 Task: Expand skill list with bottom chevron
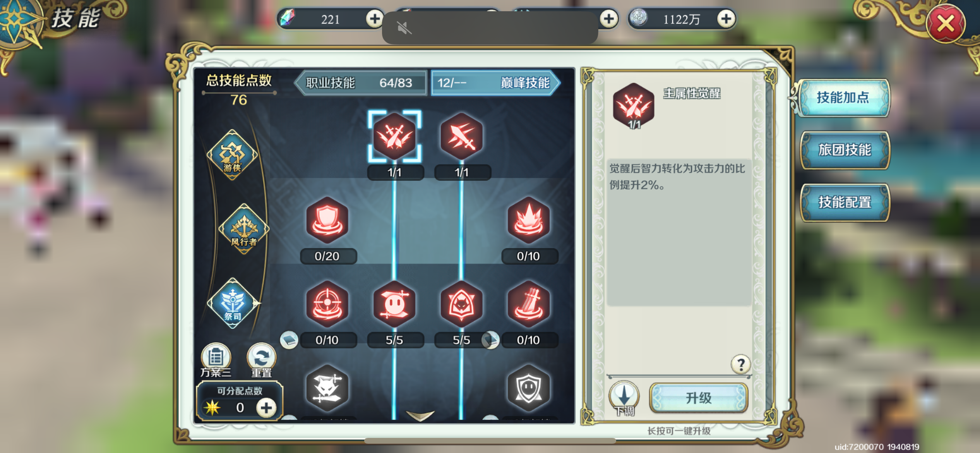(x=420, y=415)
